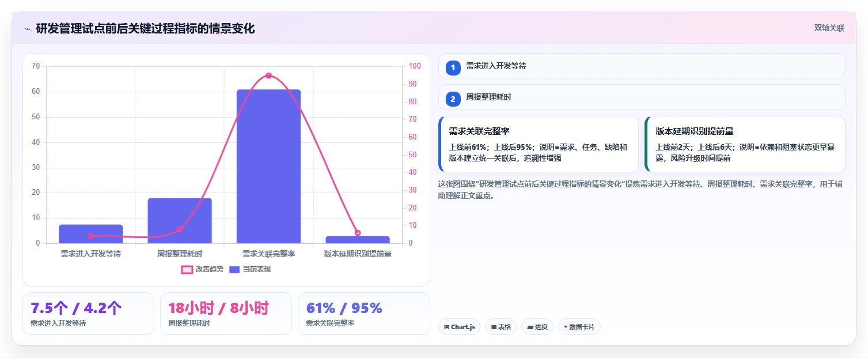Image resolution: width=868 pixels, height=358 pixels.
Task: Open the 版本延期识别提前量 info card
Action: [745, 144]
